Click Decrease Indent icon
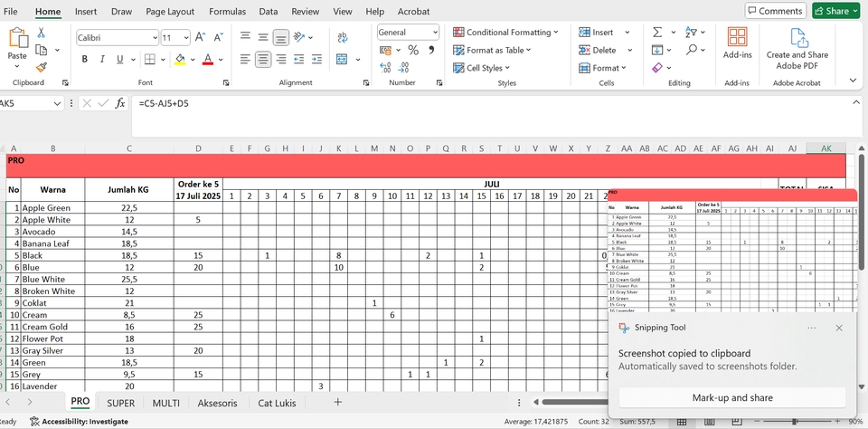The height and width of the screenshot is (429, 868). pos(299,60)
